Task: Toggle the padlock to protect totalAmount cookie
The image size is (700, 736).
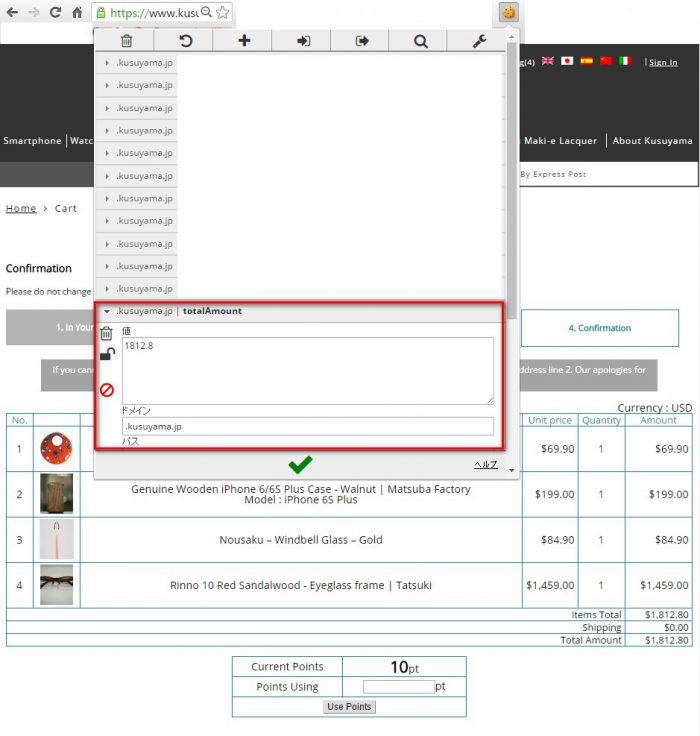Action: click(106, 354)
